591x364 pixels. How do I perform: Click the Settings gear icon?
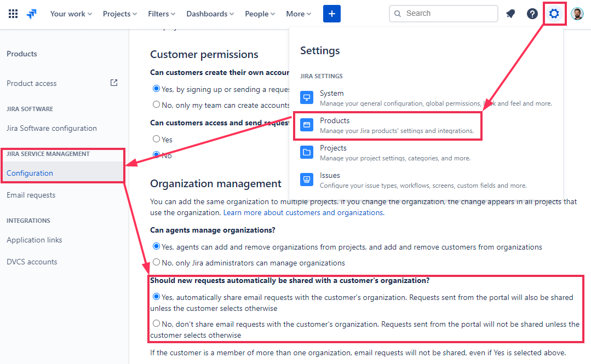click(554, 14)
